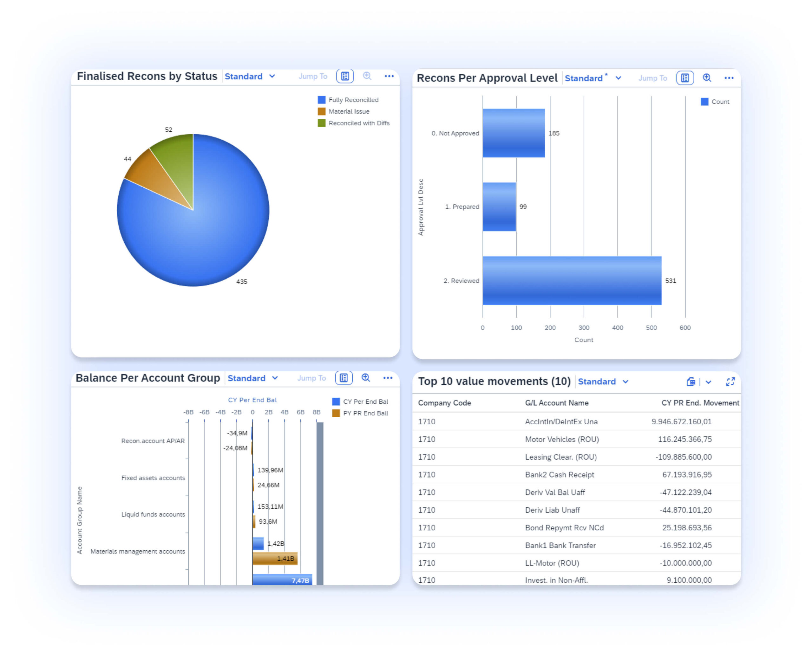Sort by G/L Account Name column header
The image size is (812, 656).
click(556, 403)
